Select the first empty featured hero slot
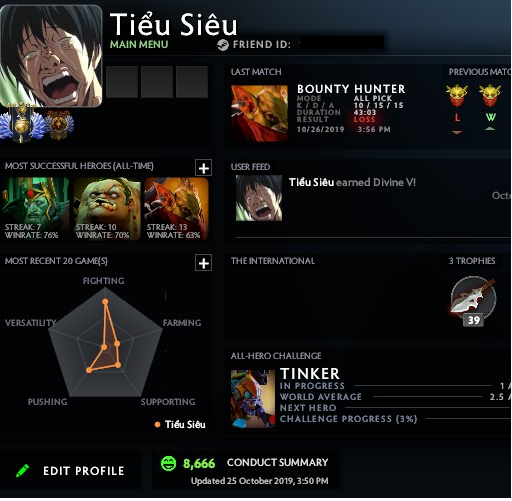This screenshot has width=512, height=501. click(122, 82)
